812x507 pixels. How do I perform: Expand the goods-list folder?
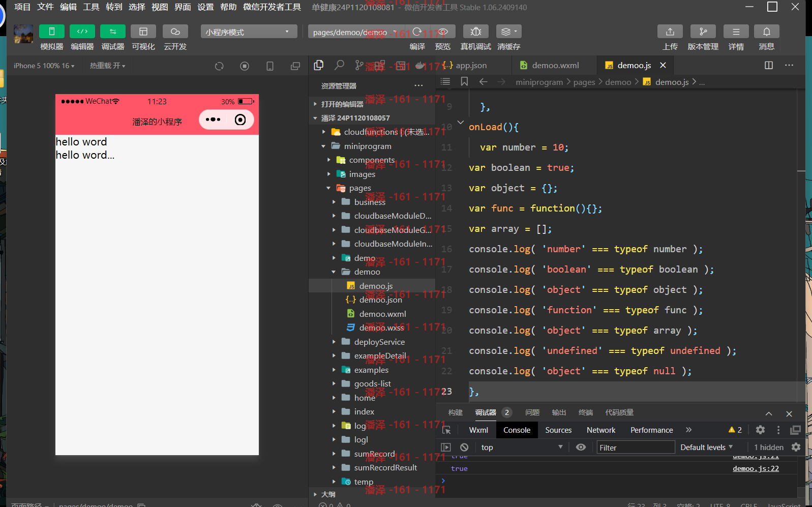click(x=334, y=383)
